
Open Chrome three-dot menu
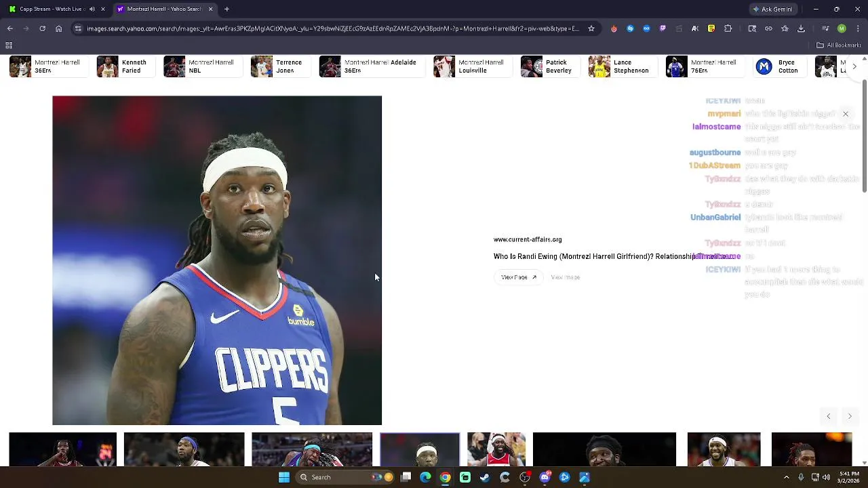(x=857, y=28)
